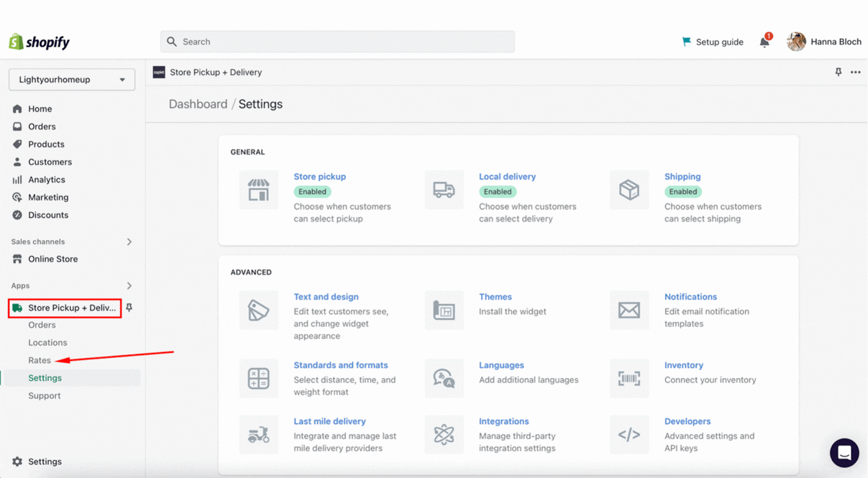This screenshot has width=868, height=478.
Task: Expand the Apps section chevron
Action: (x=129, y=286)
